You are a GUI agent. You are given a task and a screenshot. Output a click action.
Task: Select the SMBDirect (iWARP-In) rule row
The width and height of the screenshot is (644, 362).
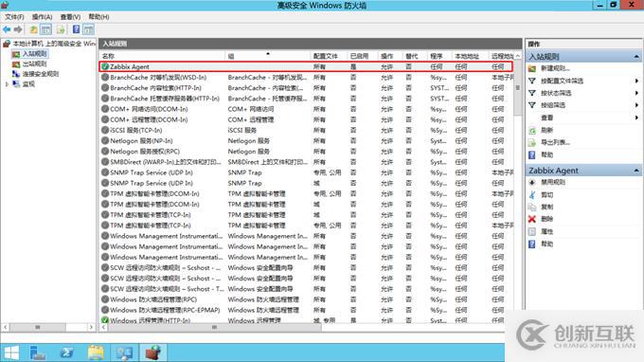[306, 162]
